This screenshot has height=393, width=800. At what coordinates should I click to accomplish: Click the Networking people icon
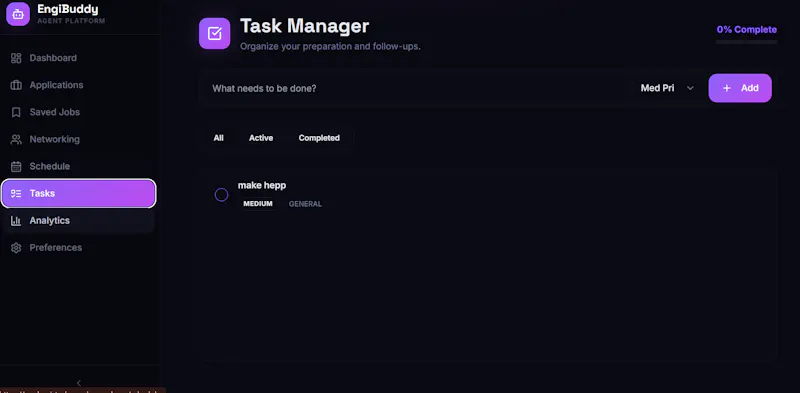(x=16, y=139)
